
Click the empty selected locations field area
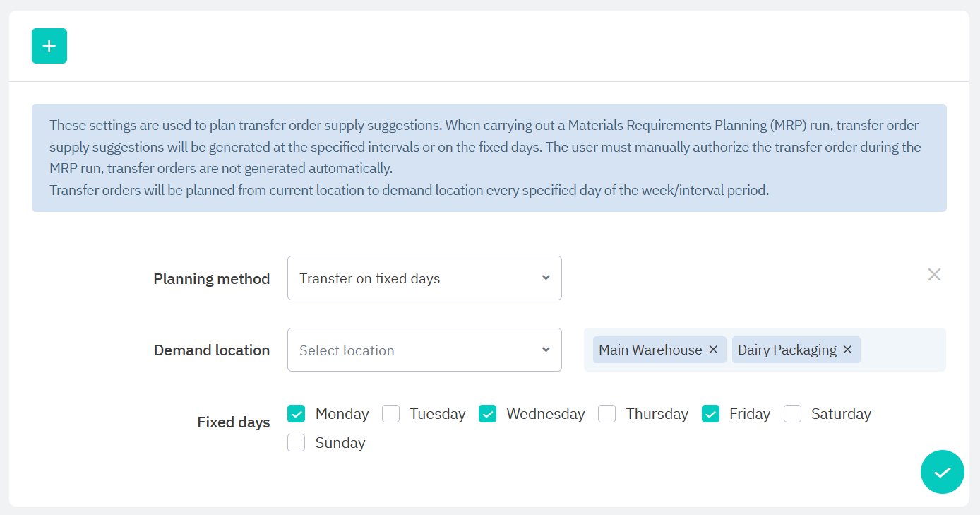tap(904, 350)
